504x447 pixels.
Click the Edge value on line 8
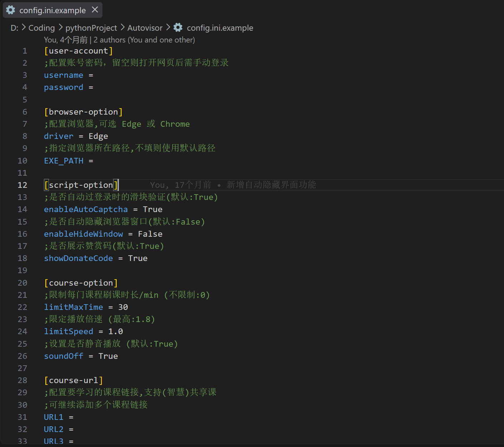coord(98,136)
